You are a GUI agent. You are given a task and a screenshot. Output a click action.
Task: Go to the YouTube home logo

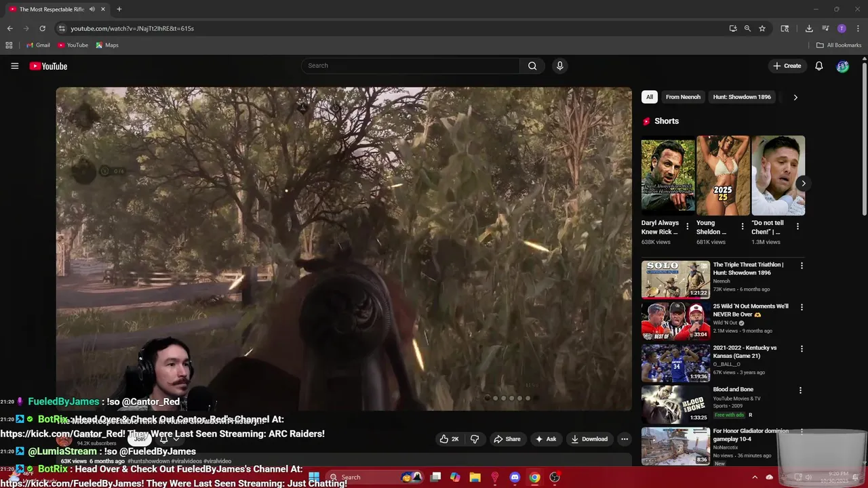click(x=48, y=66)
